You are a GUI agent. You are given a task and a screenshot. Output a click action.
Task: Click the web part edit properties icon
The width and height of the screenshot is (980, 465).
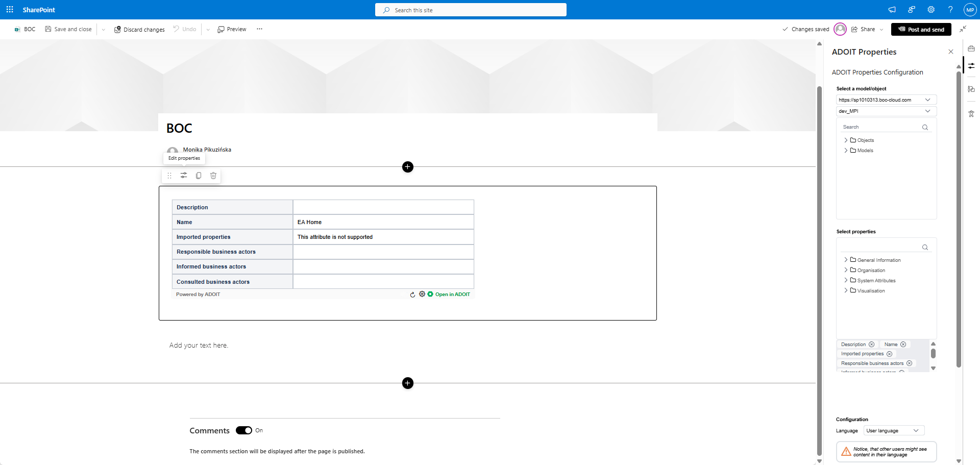click(x=184, y=176)
